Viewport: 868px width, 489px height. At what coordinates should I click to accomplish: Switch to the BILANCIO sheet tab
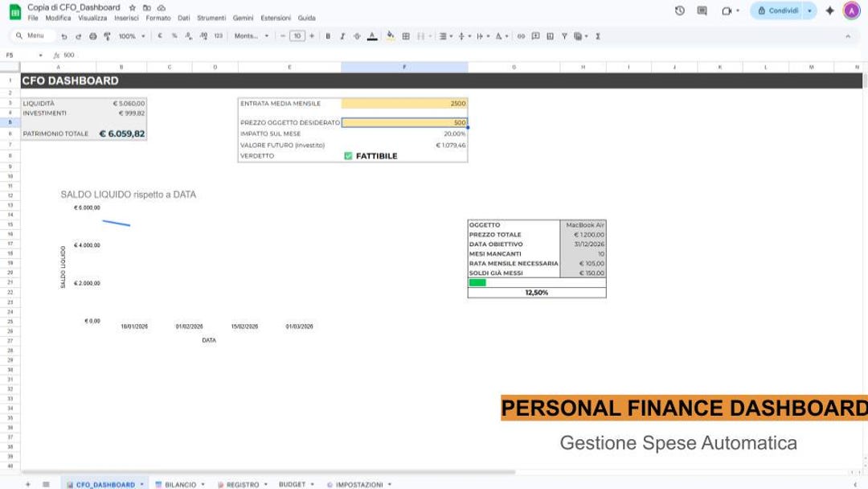[180, 484]
